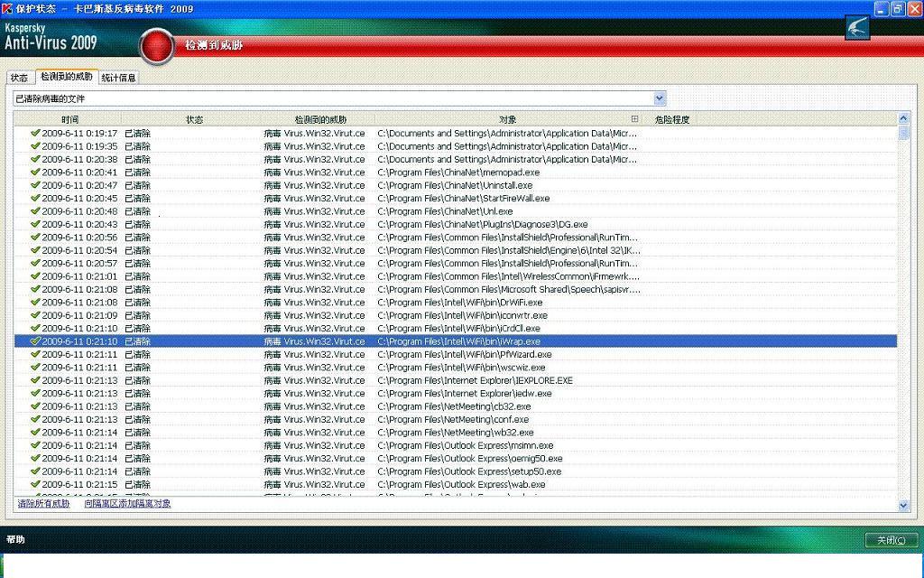Click the red threat status orb
The image size is (924, 578).
click(157, 46)
